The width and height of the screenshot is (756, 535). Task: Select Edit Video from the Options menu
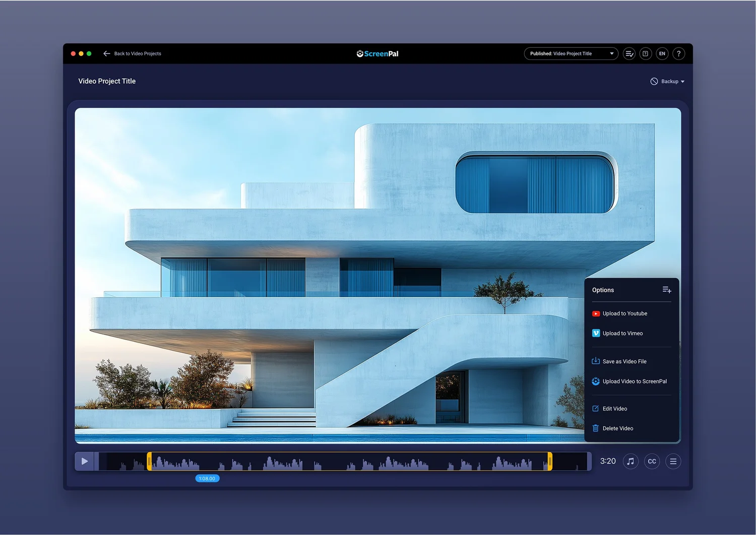tap(614, 409)
